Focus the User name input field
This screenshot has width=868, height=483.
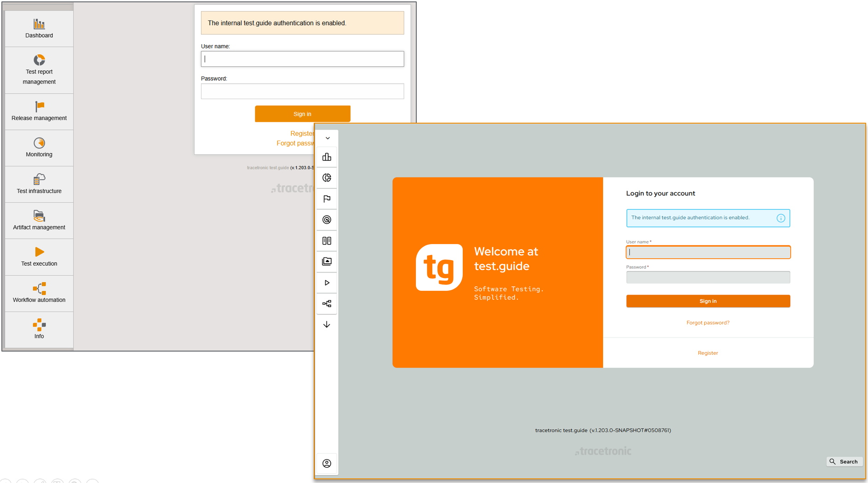click(708, 252)
